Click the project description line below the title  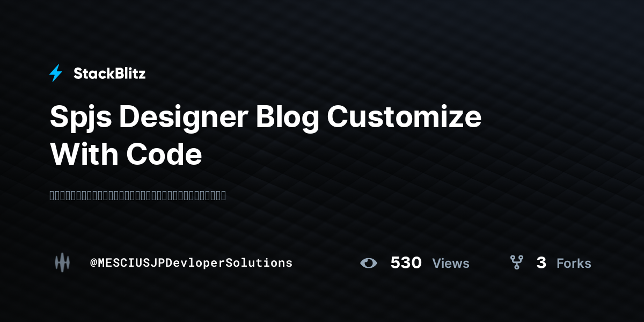(x=138, y=195)
